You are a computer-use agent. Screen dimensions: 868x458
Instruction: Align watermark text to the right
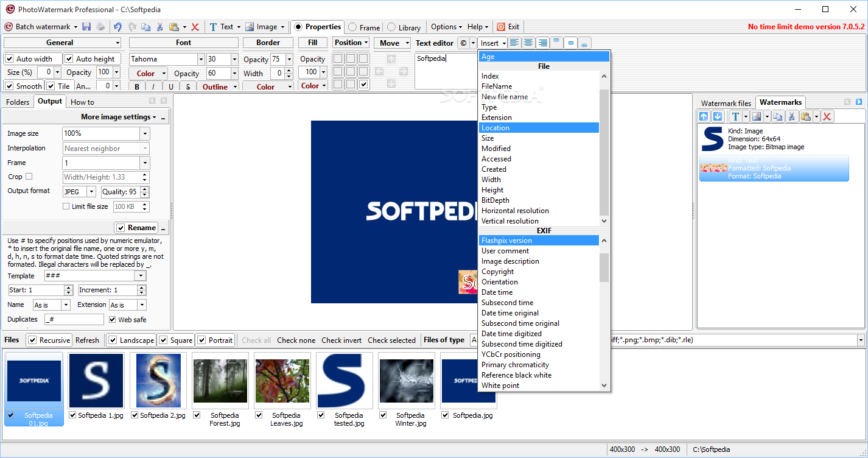pyautogui.click(x=542, y=43)
